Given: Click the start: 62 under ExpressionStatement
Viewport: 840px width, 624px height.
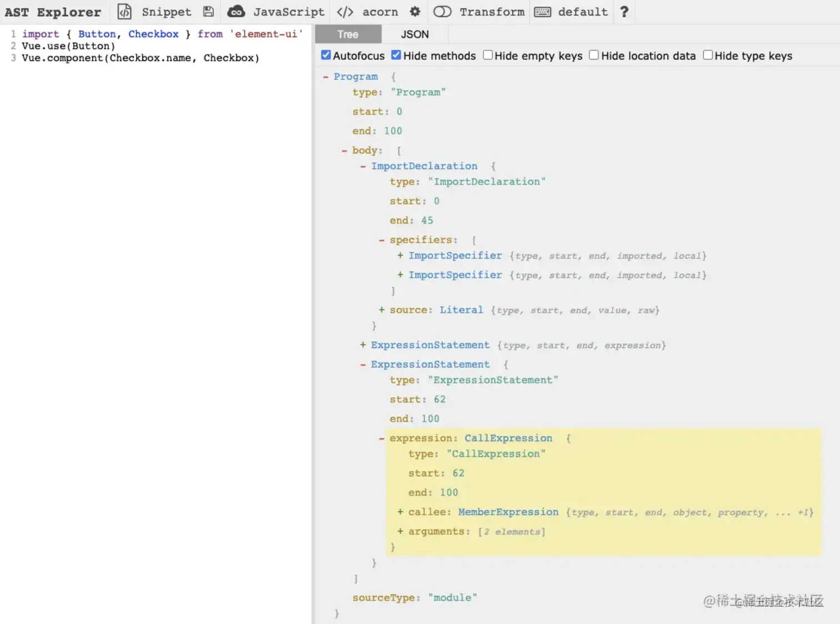Looking at the screenshot, I should (x=439, y=399).
